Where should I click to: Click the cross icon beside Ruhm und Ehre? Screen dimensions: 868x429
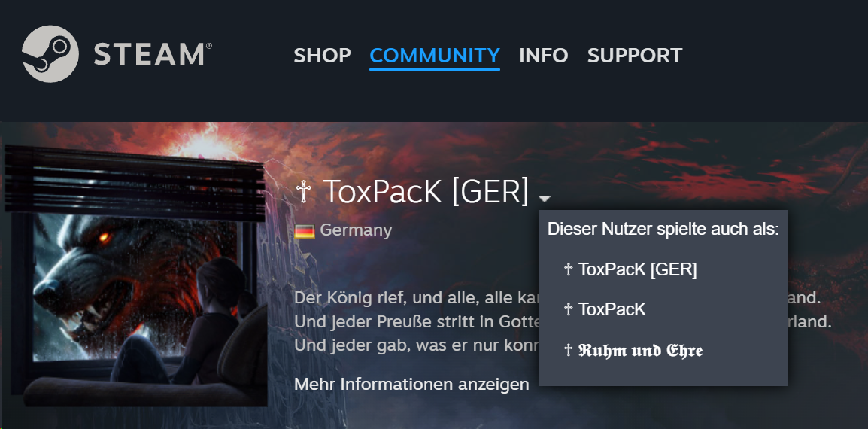(x=568, y=350)
